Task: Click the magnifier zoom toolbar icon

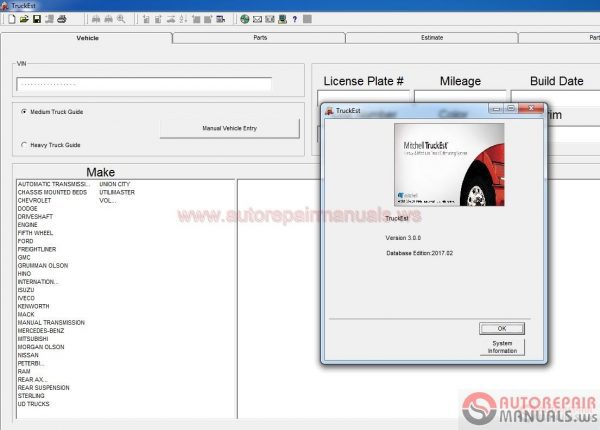Action: pos(121,19)
